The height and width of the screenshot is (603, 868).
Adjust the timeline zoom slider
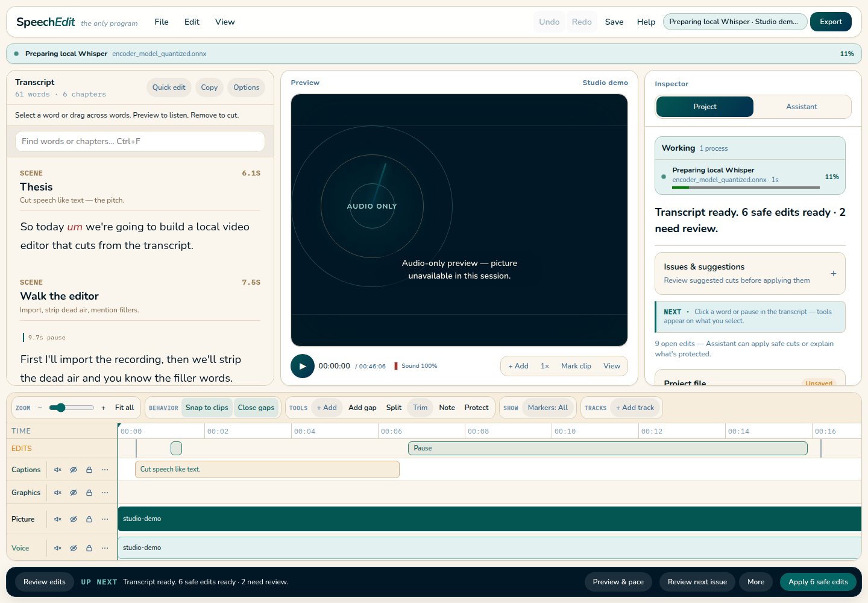click(x=71, y=408)
